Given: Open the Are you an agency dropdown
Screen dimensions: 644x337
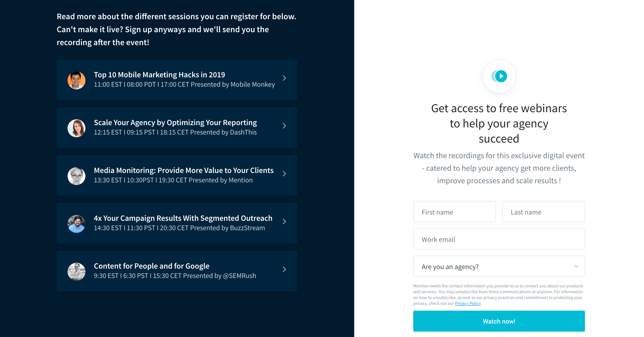Looking at the screenshot, I should point(499,266).
